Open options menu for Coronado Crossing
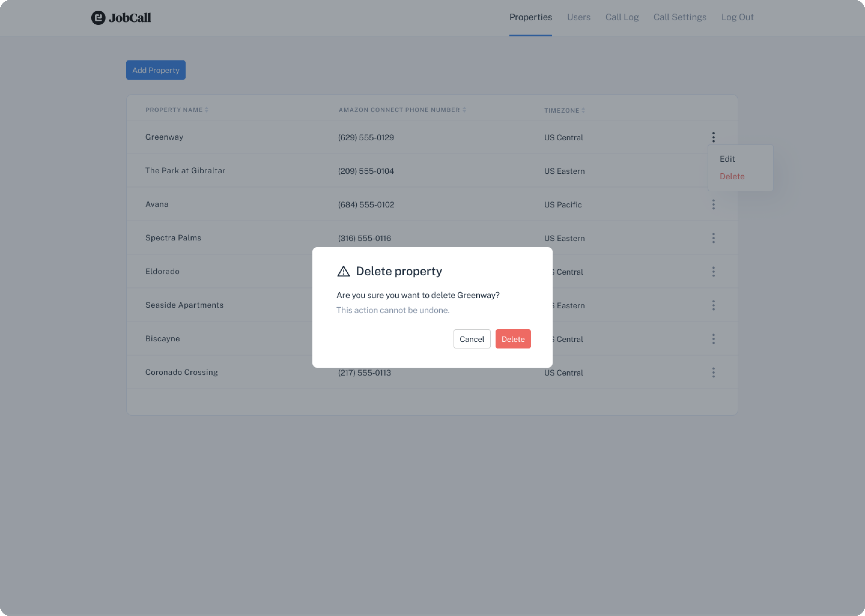 click(714, 372)
